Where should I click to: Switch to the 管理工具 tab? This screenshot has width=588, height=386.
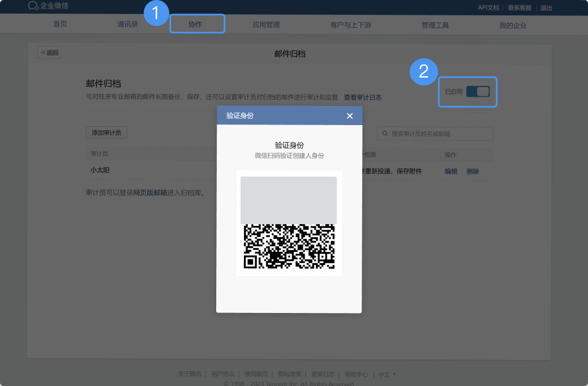pyautogui.click(x=435, y=25)
